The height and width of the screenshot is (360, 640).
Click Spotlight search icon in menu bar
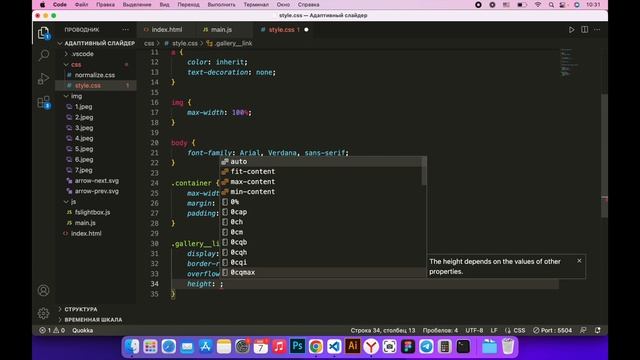click(551, 5)
